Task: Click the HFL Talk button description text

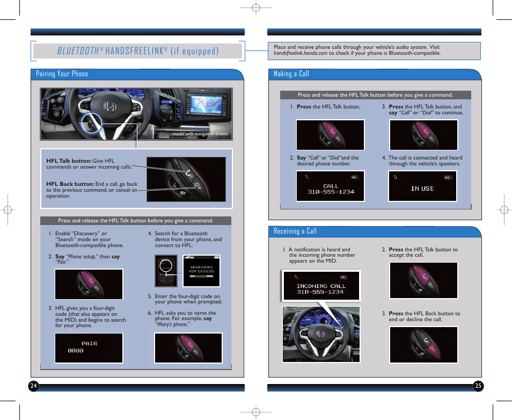Action: tap(89, 164)
